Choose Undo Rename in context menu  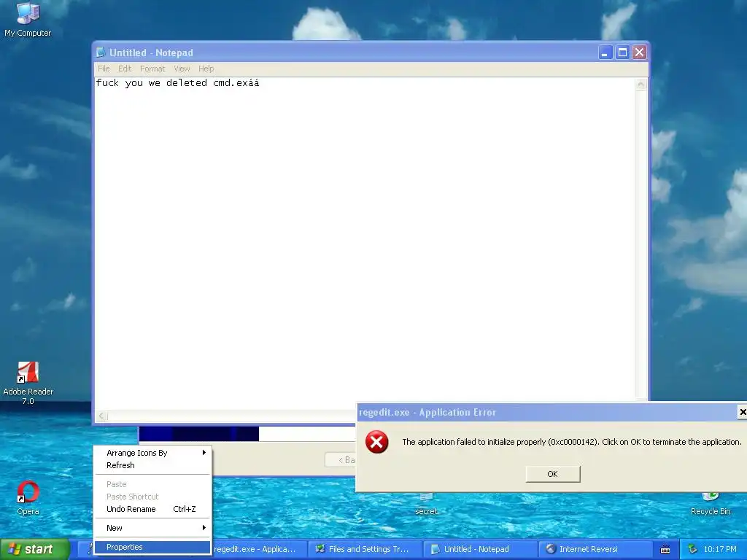[x=152, y=509]
